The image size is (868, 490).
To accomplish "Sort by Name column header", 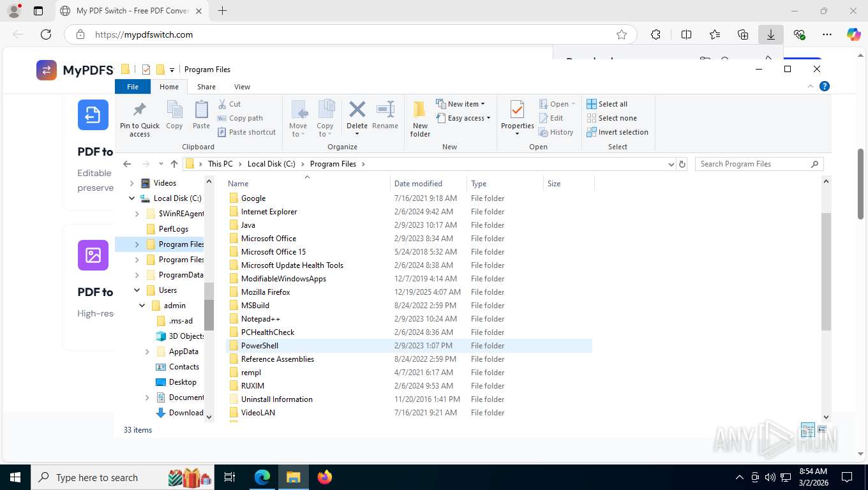I will coord(307,183).
